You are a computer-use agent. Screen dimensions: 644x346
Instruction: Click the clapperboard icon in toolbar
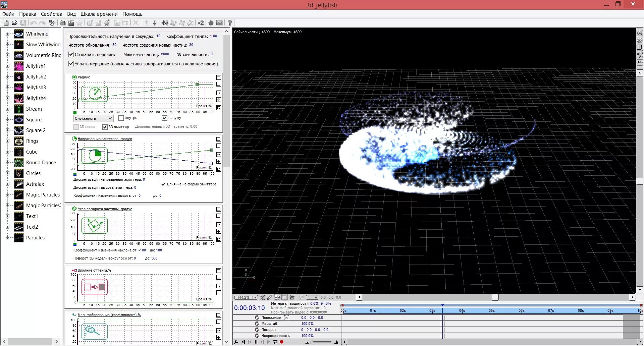tap(71, 23)
